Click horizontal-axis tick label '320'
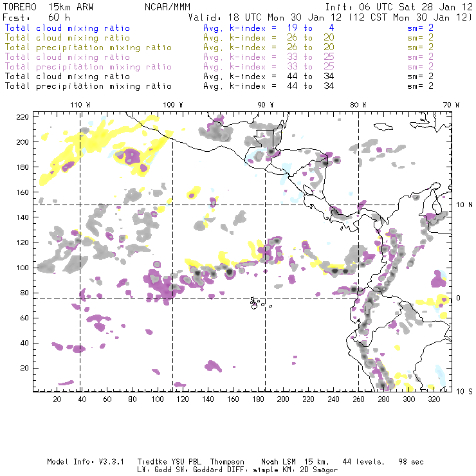Image resolution: width=476 pixels, height=476 pixels. 434,399
